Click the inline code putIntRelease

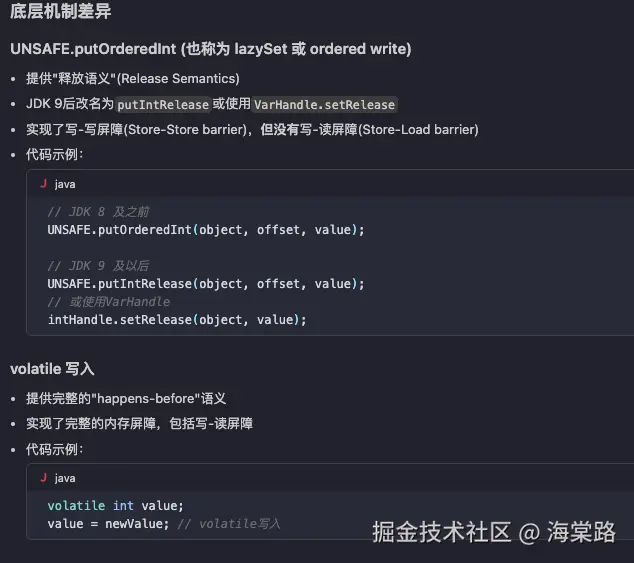tap(163, 104)
